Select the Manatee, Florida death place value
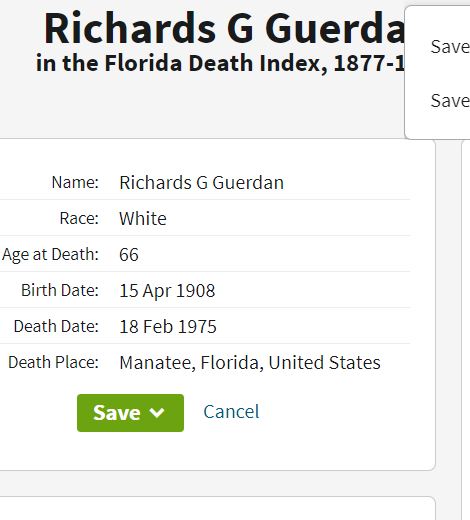 [x=250, y=363]
